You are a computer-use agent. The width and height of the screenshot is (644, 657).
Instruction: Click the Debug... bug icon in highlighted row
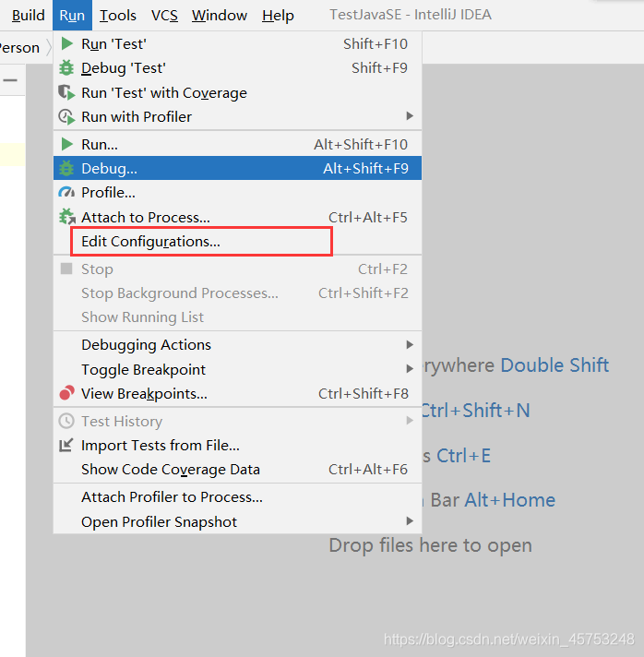pyautogui.click(x=66, y=168)
